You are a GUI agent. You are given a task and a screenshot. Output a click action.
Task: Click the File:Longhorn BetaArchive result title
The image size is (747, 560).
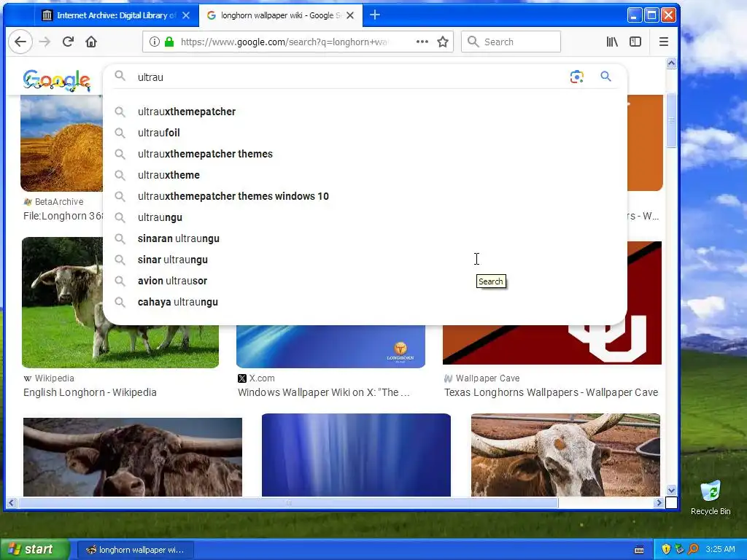(63, 216)
